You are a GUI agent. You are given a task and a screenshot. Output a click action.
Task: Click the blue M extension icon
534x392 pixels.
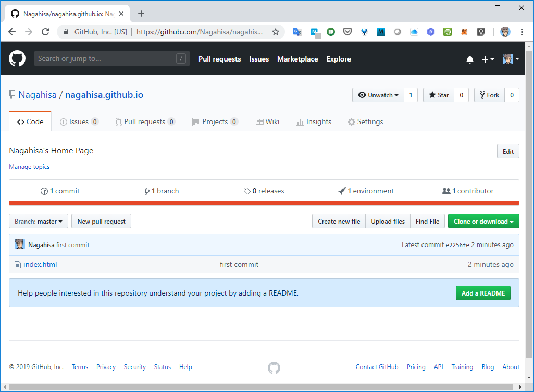tap(380, 32)
